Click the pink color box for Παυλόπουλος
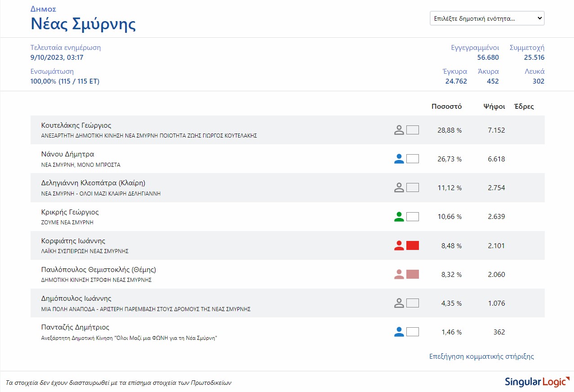 (413, 274)
